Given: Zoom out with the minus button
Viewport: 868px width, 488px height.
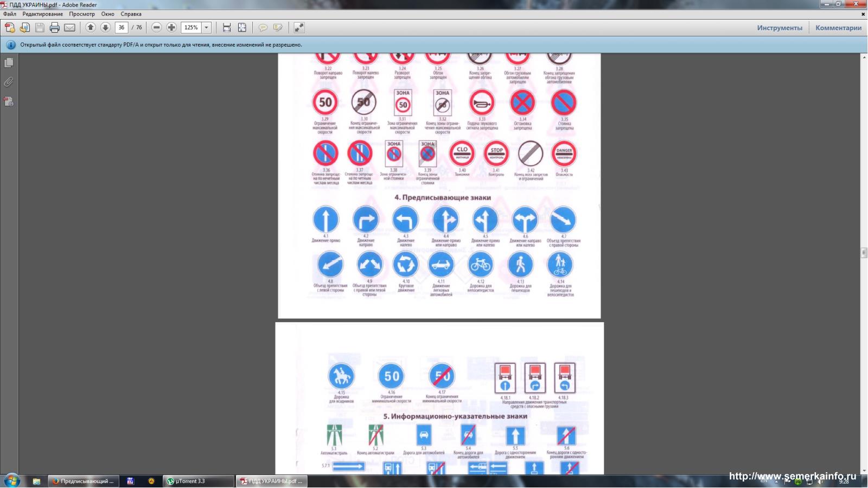Looking at the screenshot, I should [x=156, y=28].
